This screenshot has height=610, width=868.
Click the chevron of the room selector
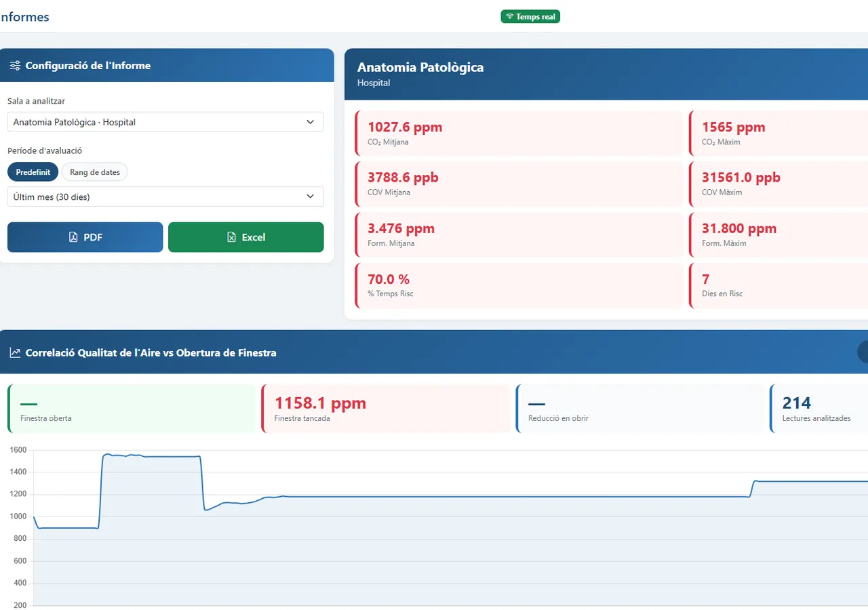point(310,122)
